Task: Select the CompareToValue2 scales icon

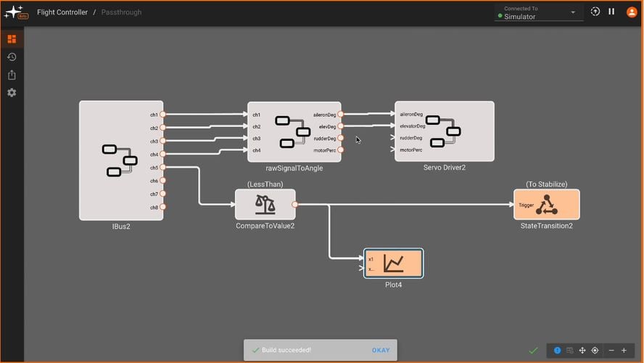Action: tap(265, 204)
